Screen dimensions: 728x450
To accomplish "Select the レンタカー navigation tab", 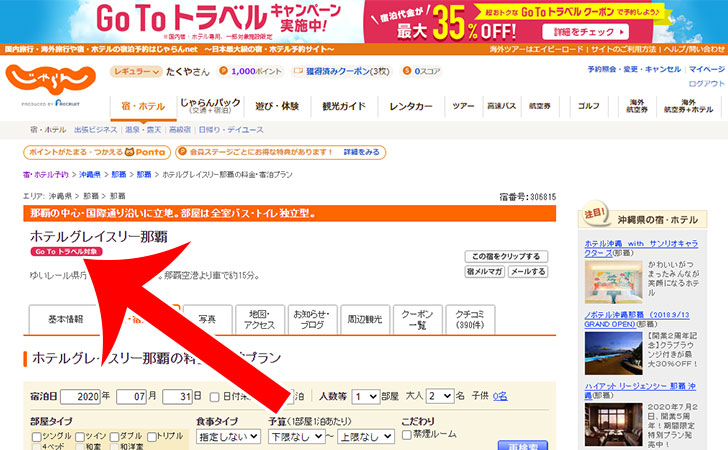I will pyautogui.click(x=411, y=106).
